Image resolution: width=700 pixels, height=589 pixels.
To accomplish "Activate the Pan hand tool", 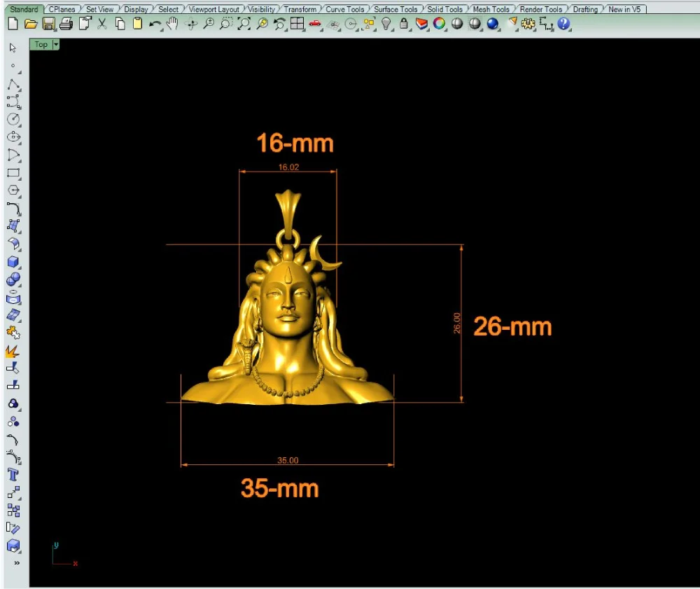I will [172, 24].
